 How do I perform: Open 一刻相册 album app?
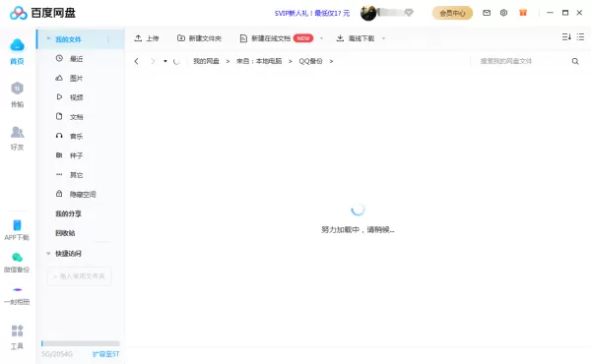pos(17,295)
